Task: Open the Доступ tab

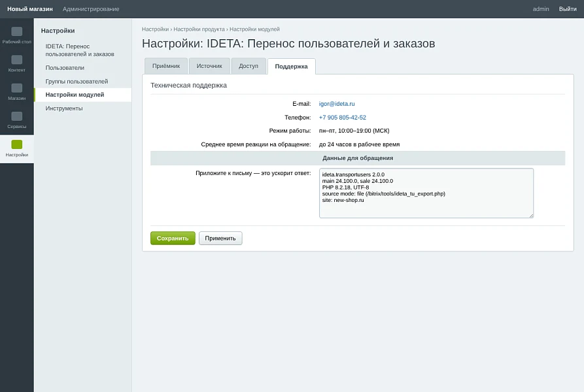Action: tap(249, 66)
